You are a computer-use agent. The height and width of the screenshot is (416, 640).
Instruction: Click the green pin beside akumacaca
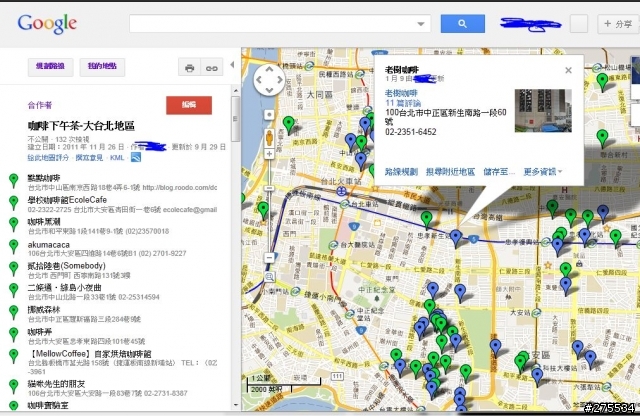(x=13, y=246)
